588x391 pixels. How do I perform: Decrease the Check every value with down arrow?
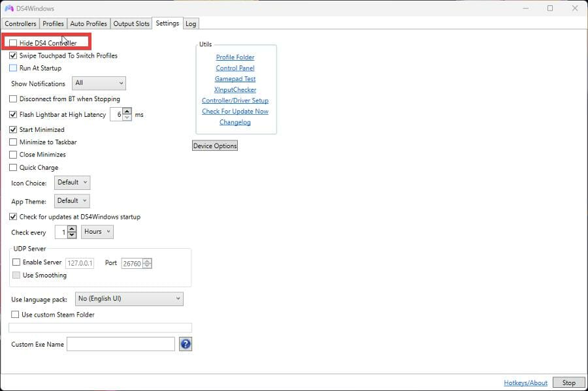tap(72, 235)
